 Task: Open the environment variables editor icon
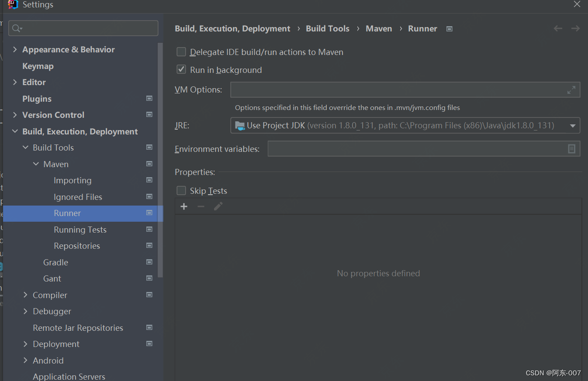[x=571, y=149]
